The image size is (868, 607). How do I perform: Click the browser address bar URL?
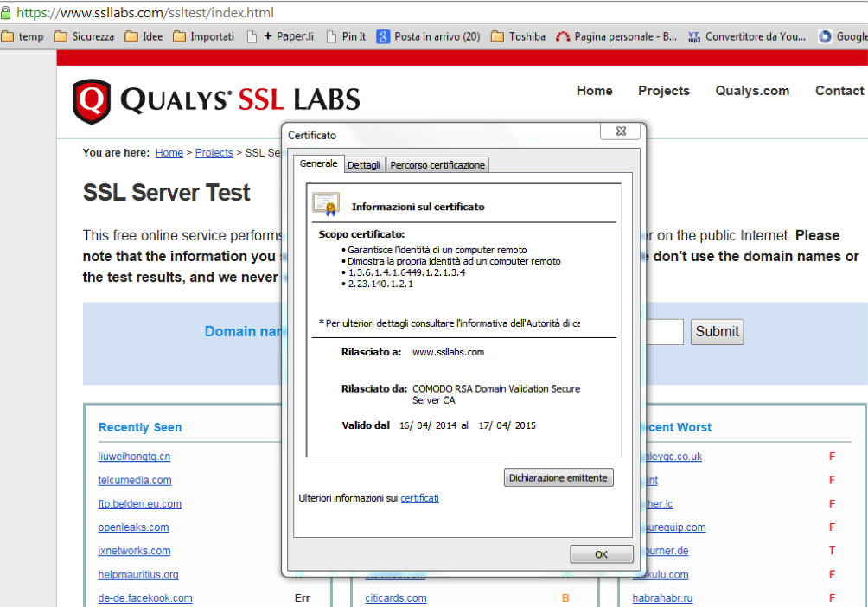point(145,13)
